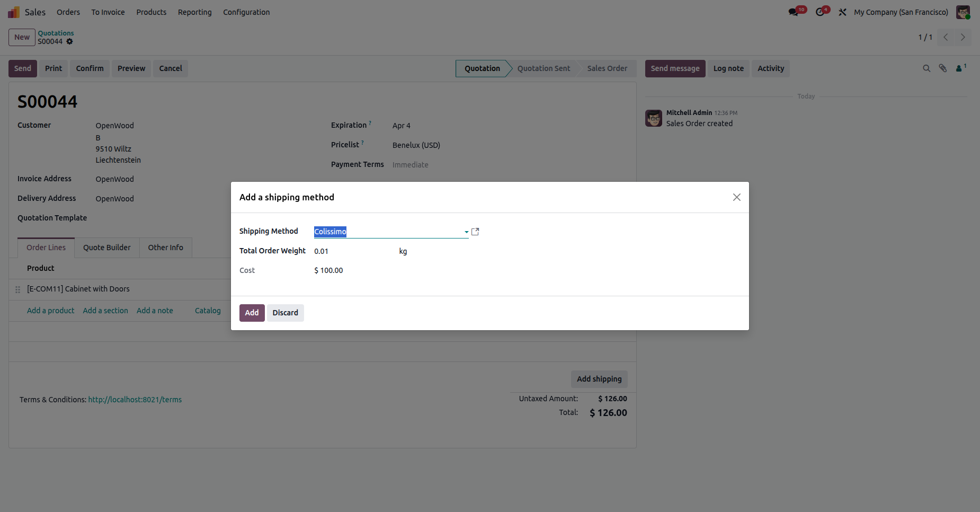980x512 pixels.
Task: Switch to the Other Info tab
Action: [165, 248]
